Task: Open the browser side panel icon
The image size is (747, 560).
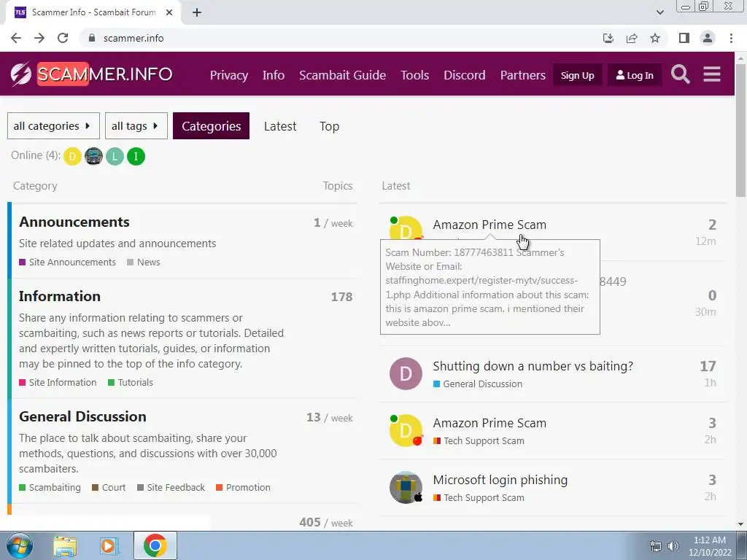Action: [x=684, y=38]
